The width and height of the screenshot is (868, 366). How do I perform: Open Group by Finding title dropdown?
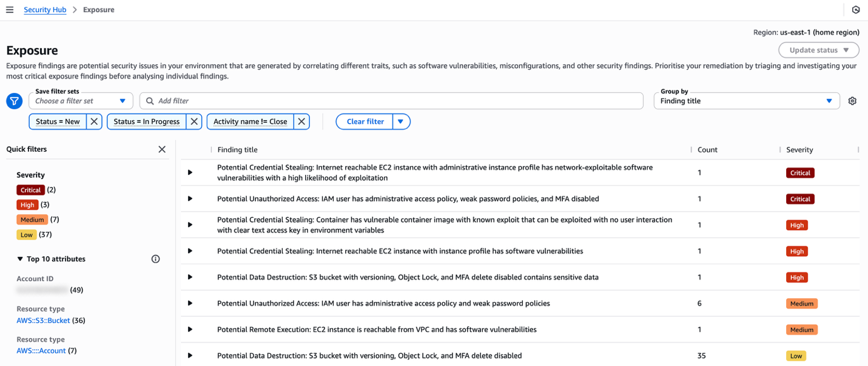tap(747, 101)
